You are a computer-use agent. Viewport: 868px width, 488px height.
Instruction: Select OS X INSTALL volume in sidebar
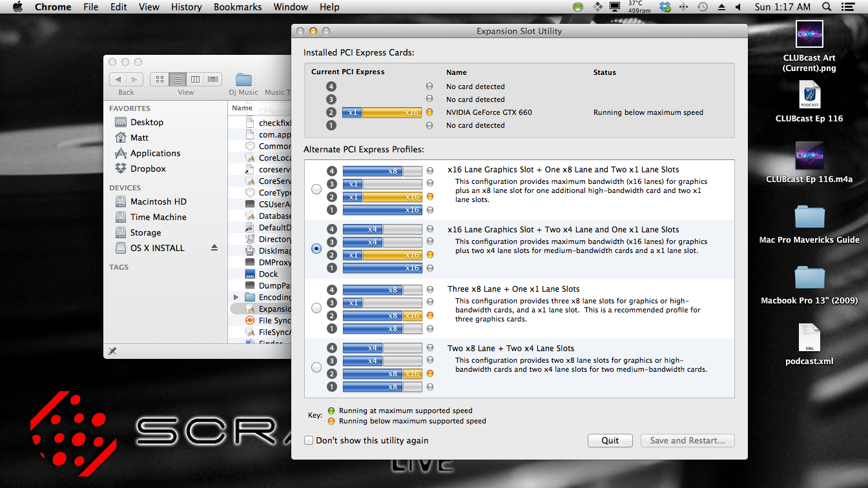(149, 248)
